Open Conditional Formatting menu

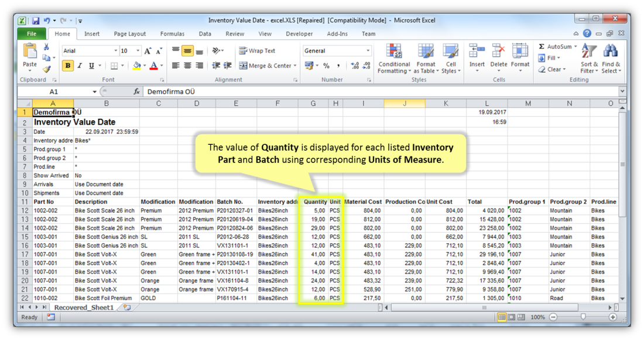pos(394,59)
